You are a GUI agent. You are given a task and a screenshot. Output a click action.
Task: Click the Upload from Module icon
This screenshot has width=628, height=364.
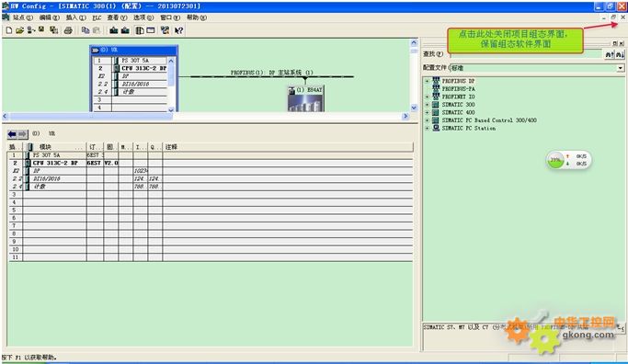125,30
